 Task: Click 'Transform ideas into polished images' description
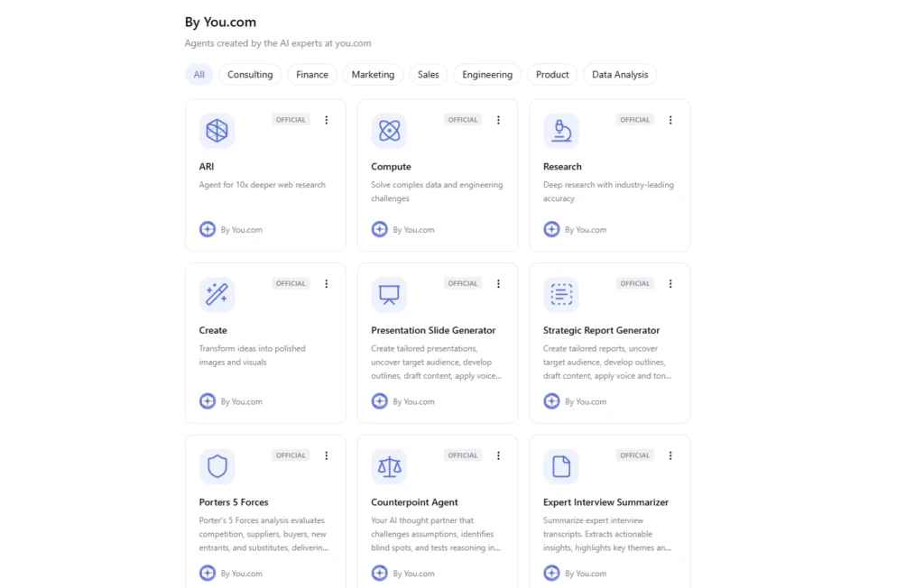(253, 355)
